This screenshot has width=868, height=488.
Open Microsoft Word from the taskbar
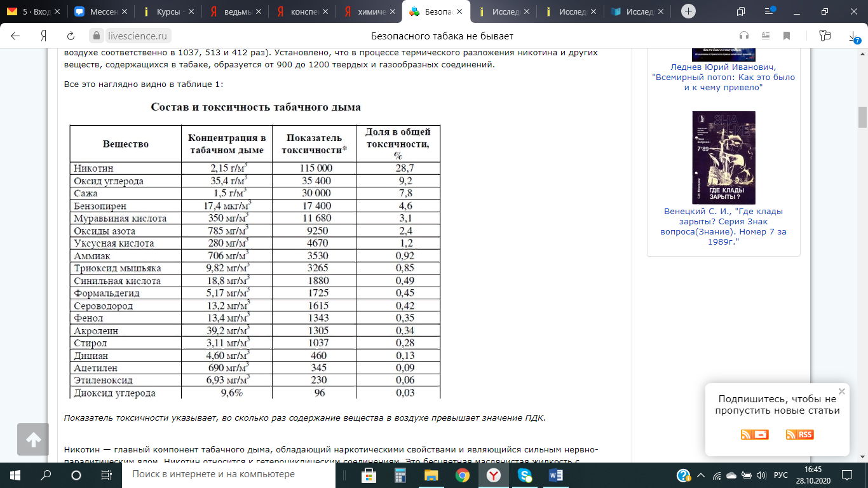click(555, 475)
